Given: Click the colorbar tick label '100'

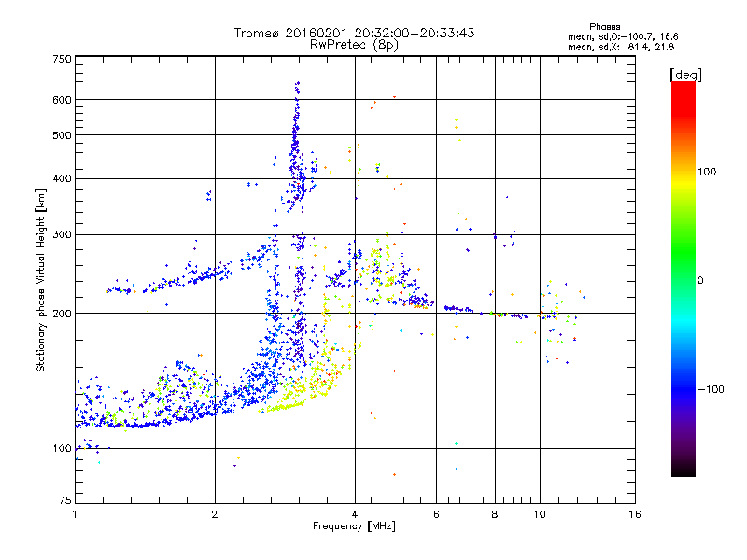Looking at the screenshot, I should (x=707, y=172).
